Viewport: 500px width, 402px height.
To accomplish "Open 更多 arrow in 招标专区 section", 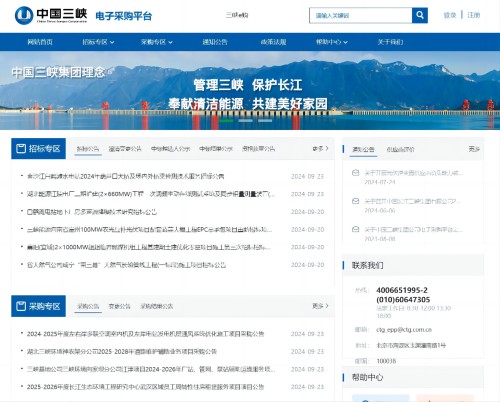I will click(320, 148).
